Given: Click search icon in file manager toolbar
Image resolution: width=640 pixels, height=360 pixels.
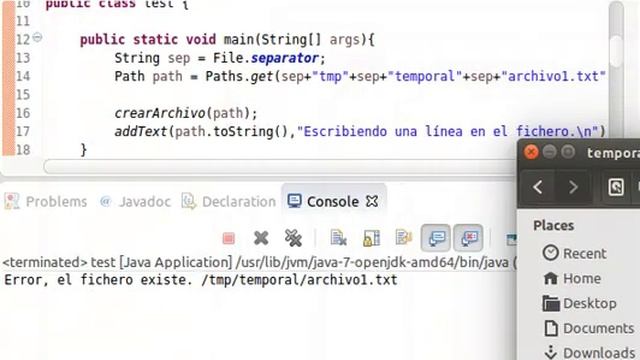Looking at the screenshot, I should click(x=616, y=187).
